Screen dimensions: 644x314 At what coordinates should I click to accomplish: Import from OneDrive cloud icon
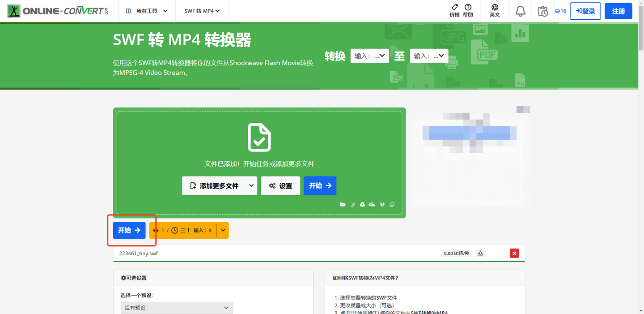tap(372, 205)
